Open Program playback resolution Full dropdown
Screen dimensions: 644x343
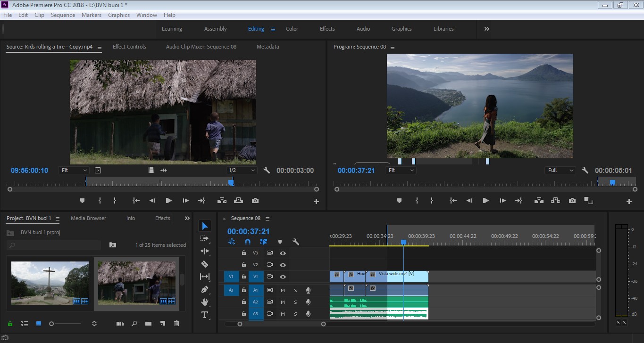coord(560,170)
